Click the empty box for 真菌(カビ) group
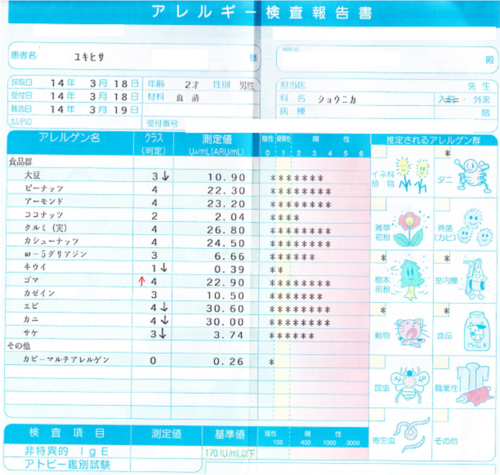 tap(442, 204)
